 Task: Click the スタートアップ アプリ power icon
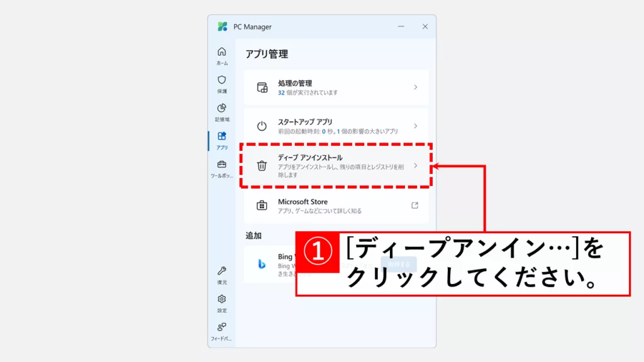coord(262,126)
